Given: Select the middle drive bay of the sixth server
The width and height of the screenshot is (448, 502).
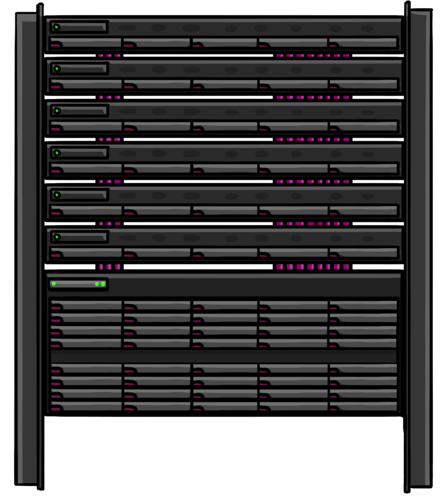Looking at the screenshot, I should [x=225, y=253].
